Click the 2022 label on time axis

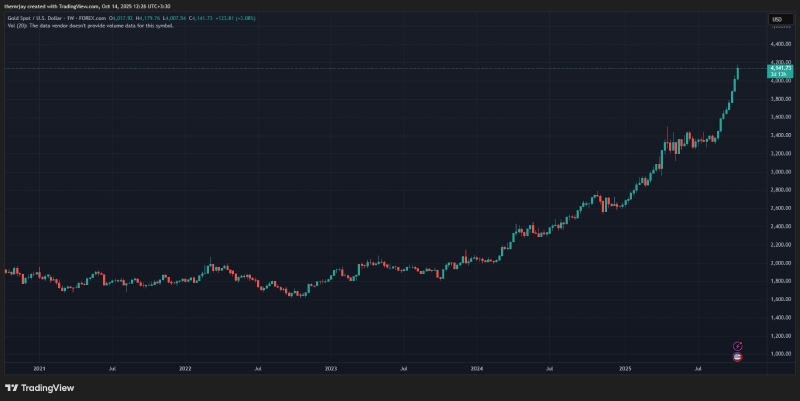tap(186, 368)
